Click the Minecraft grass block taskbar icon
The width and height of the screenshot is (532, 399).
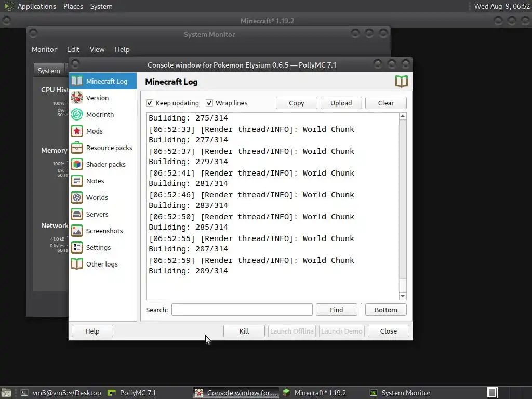click(286, 393)
